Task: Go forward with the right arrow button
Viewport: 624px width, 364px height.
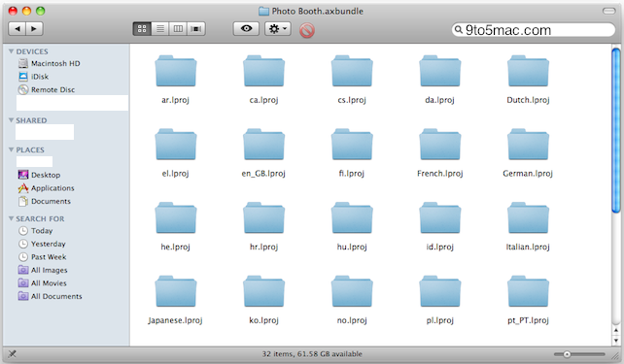Action: [x=35, y=28]
